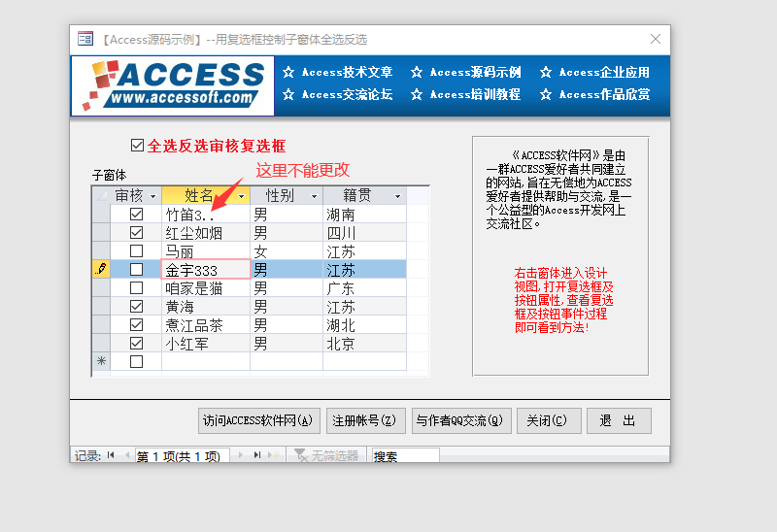Click 与作者QQ交流(Q) button
The image size is (777, 532).
461,420
